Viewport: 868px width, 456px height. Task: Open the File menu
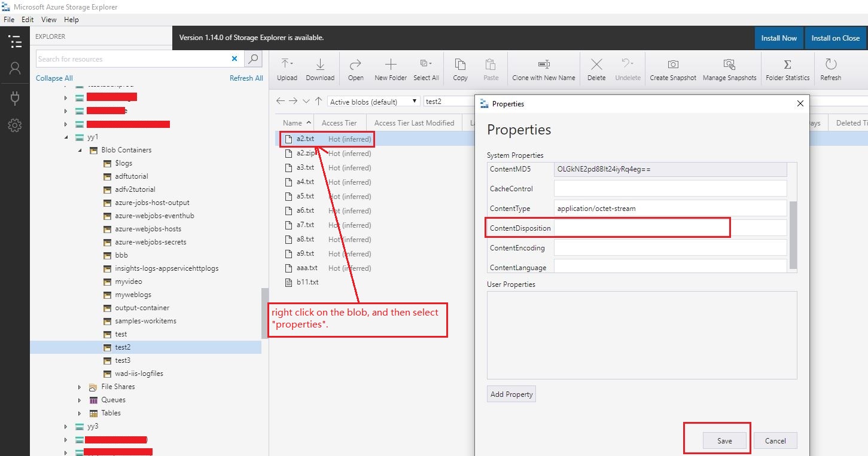point(9,20)
